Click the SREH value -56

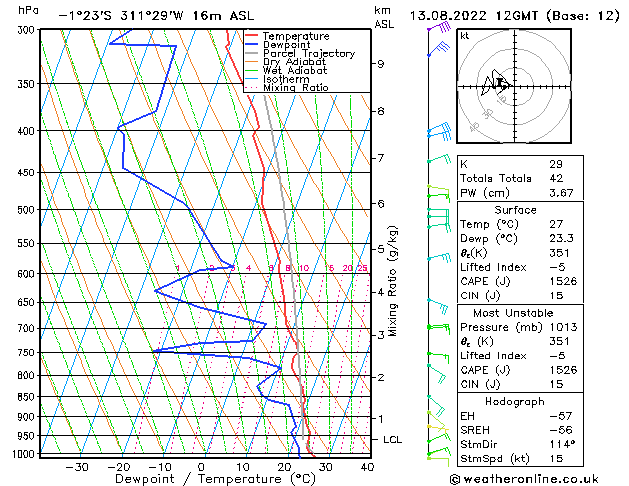560,430
